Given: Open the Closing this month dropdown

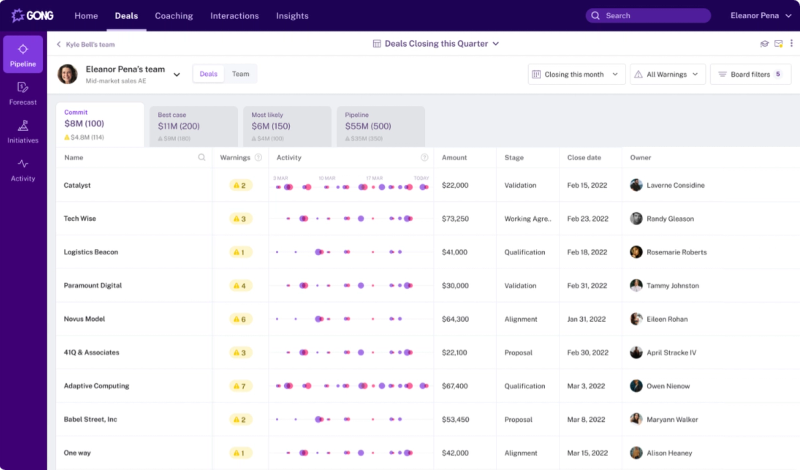Looking at the screenshot, I should [577, 74].
